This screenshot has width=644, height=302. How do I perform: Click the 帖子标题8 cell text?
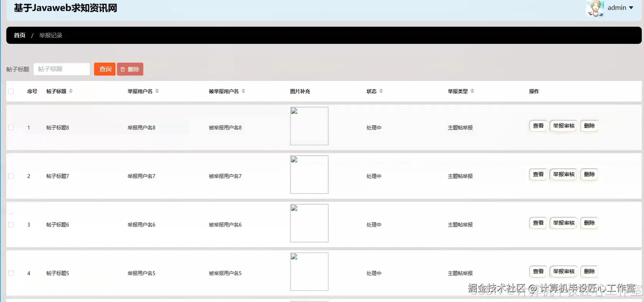tap(58, 128)
